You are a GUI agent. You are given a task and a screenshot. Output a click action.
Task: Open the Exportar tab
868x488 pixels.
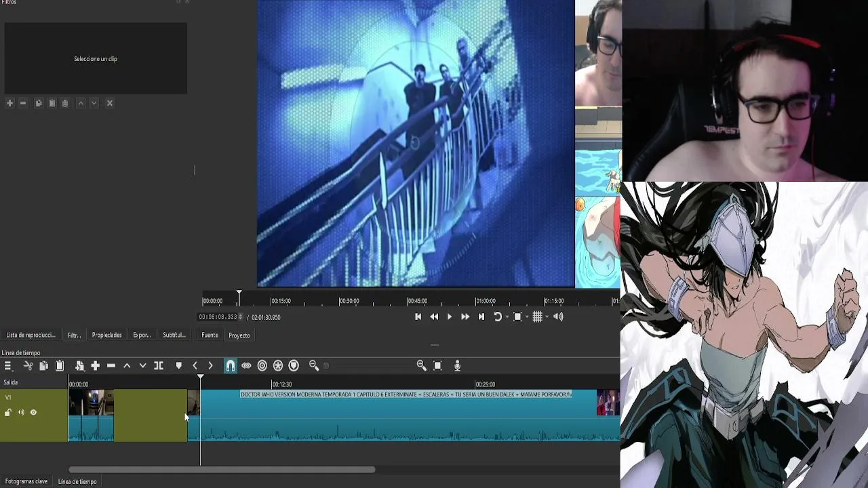click(x=142, y=335)
